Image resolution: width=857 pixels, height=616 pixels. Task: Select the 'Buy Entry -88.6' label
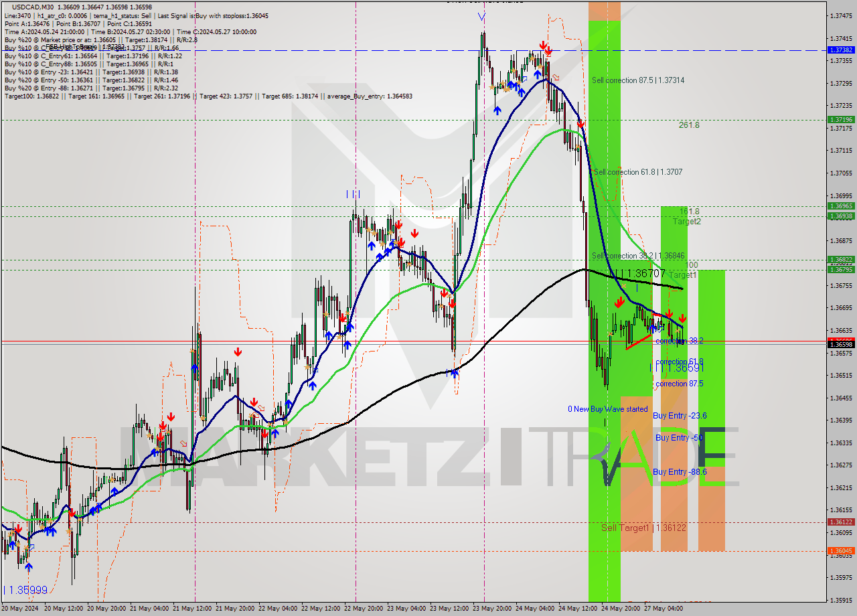click(x=680, y=472)
